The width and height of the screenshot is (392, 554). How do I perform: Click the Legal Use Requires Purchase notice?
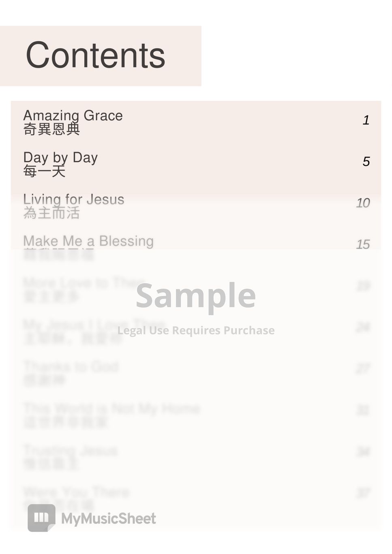point(196,330)
